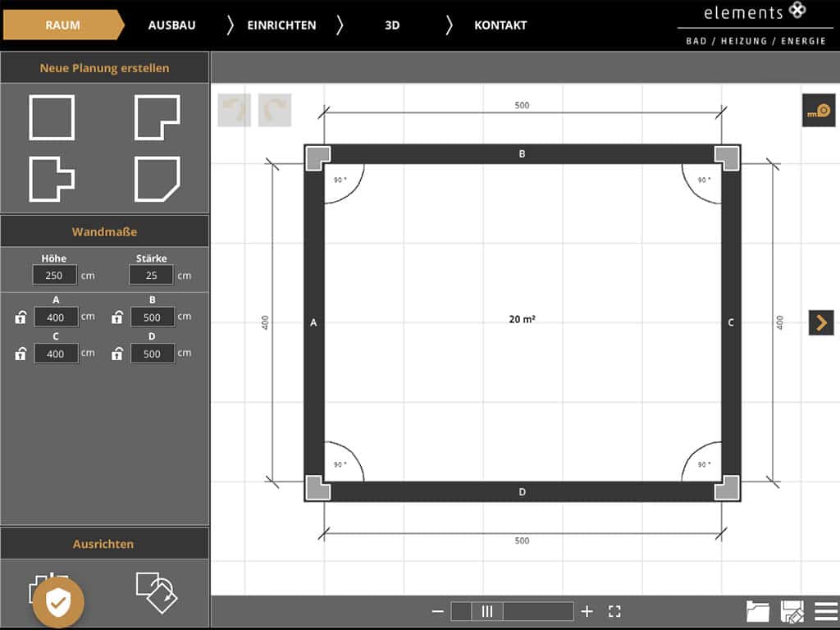840x630 pixels.
Task: Select the square room shape template
Action: [x=52, y=117]
